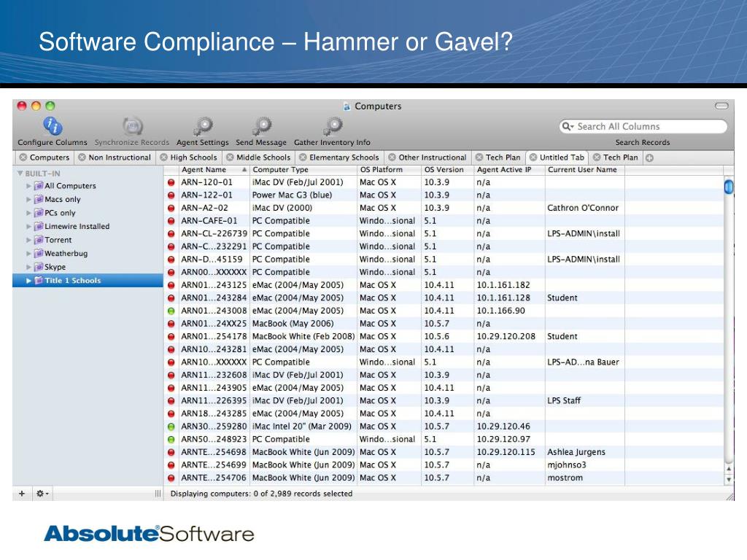This screenshot has width=747, height=560.
Task: Click green status dot for ARN50...248923
Action: (171, 440)
